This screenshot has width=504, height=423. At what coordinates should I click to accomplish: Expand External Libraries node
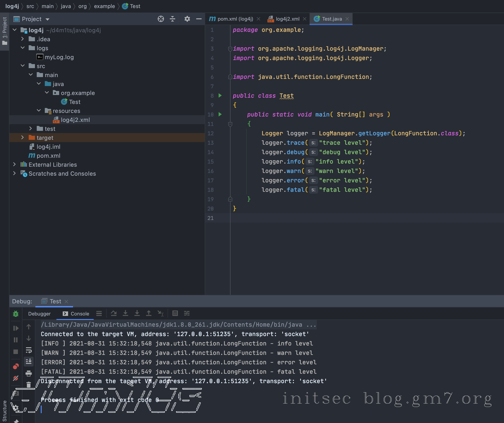[x=14, y=164]
